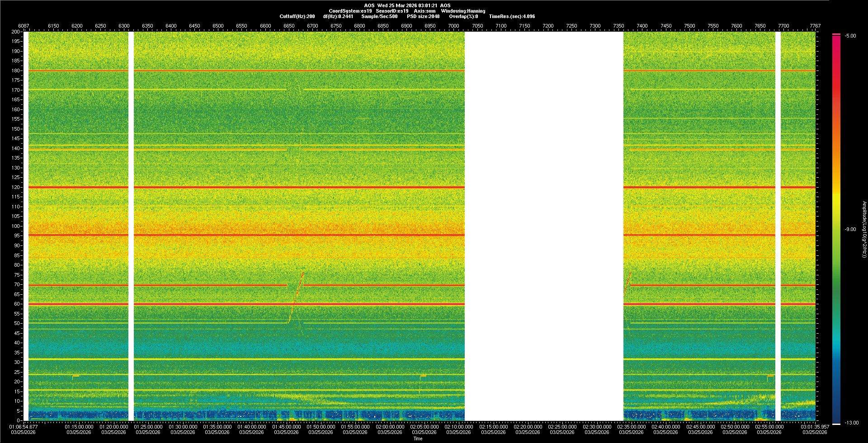Click the 120 Hz tick on frequency axis
This screenshot has height=443, width=868.
[16, 187]
